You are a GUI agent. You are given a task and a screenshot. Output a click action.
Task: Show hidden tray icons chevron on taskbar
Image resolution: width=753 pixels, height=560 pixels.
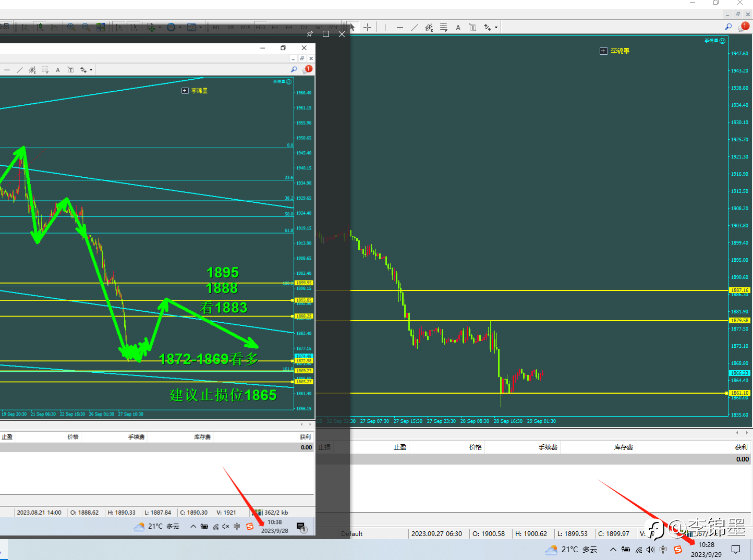pyautogui.click(x=613, y=550)
